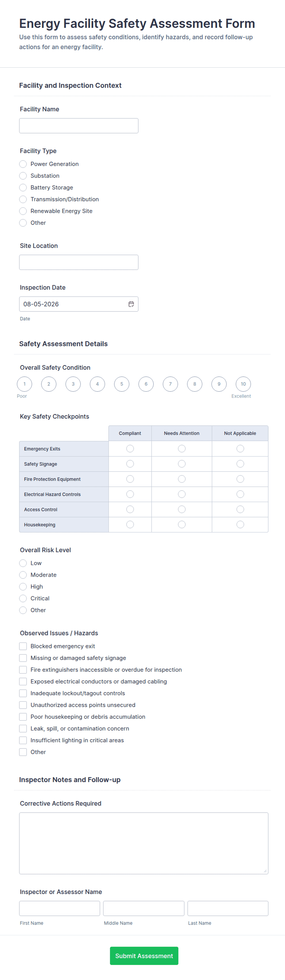Check Leak, spill, or contamination concern
The width and height of the screenshot is (285, 980).
pos(23,728)
